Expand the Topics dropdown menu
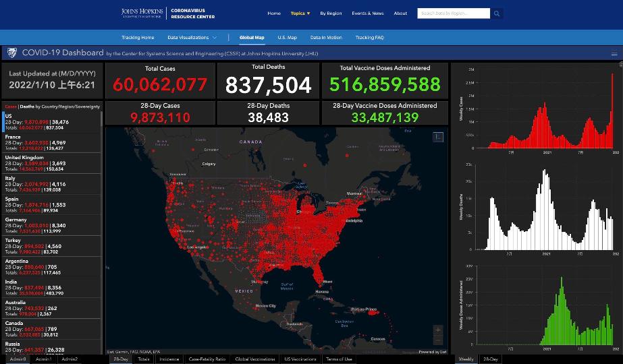The image size is (623, 364). 300,13
